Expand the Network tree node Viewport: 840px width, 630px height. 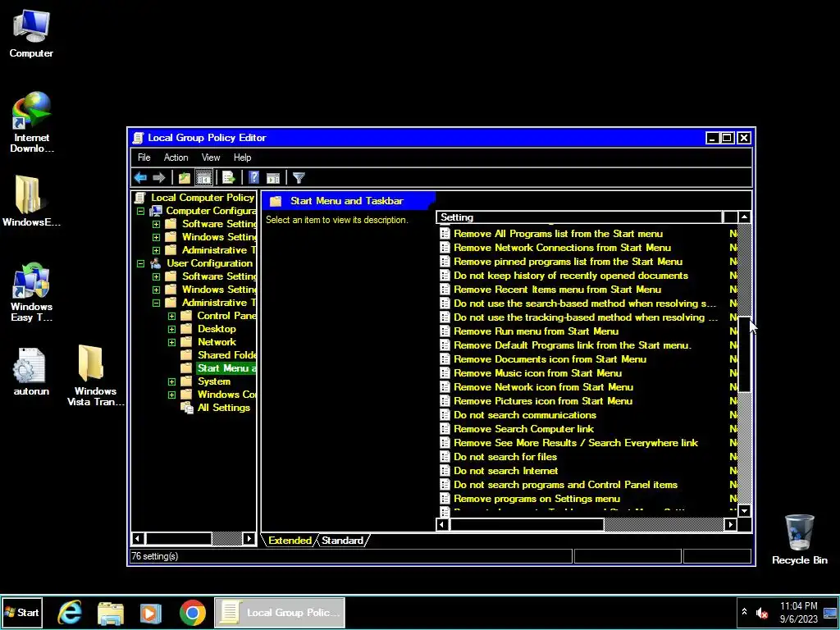pyautogui.click(x=171, y=342)
